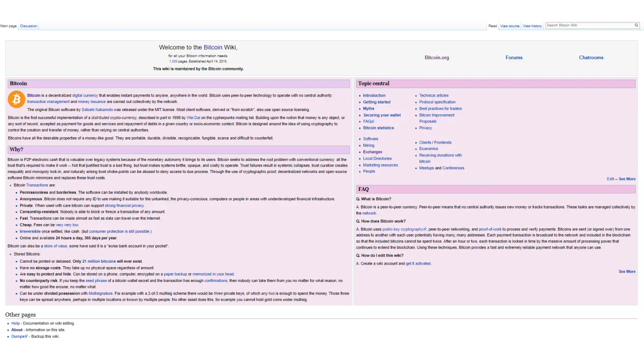Open the Dumps external link

pyautogui.click(x=19, y=337)
